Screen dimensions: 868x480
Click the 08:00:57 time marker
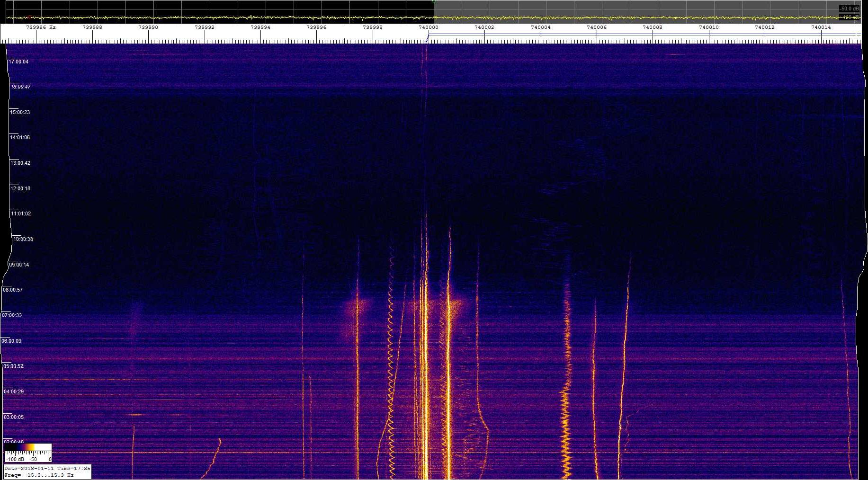click(13, 290)
